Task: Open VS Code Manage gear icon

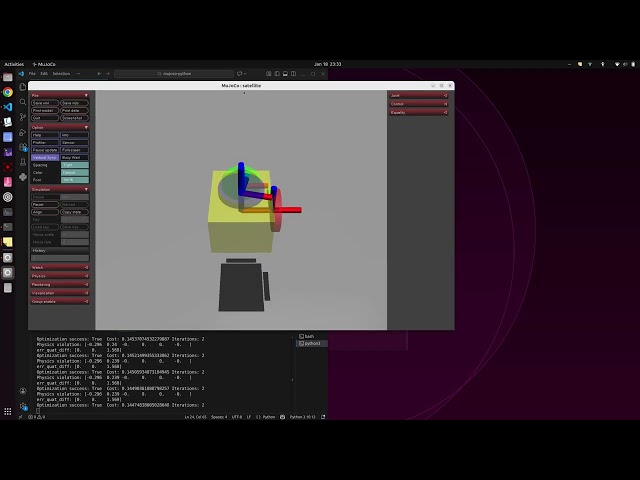Action: click(23, 406)
